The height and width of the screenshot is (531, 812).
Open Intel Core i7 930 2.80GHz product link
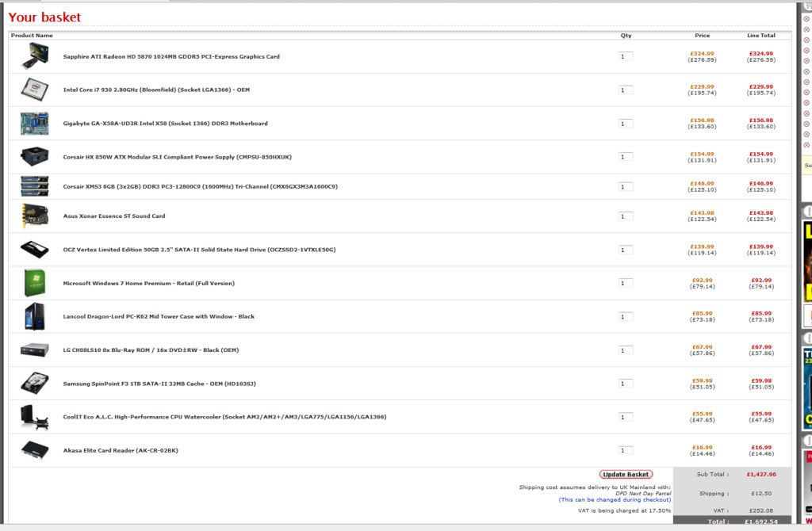point(156,90)
